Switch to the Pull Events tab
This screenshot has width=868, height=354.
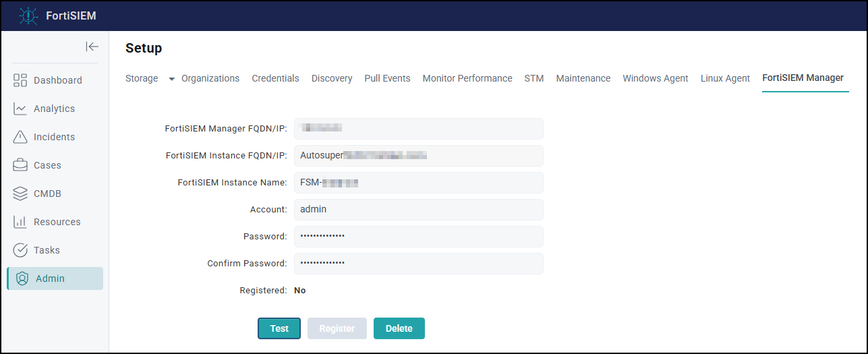click(x=387, y=78)
